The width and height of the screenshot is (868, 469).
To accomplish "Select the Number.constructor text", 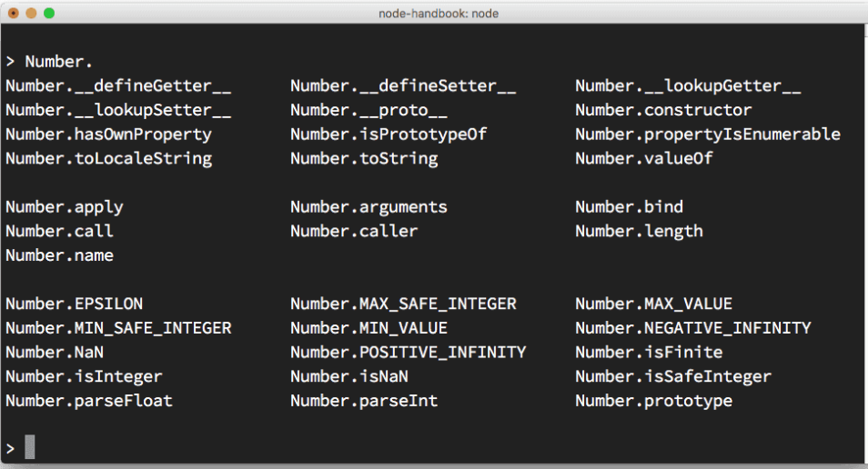I will (x=663, y=110).
